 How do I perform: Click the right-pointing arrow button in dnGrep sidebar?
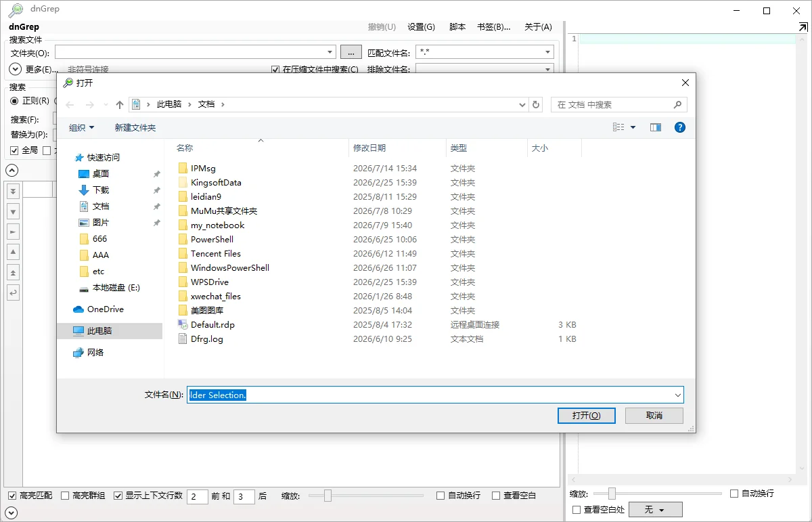tap(13, 232)
